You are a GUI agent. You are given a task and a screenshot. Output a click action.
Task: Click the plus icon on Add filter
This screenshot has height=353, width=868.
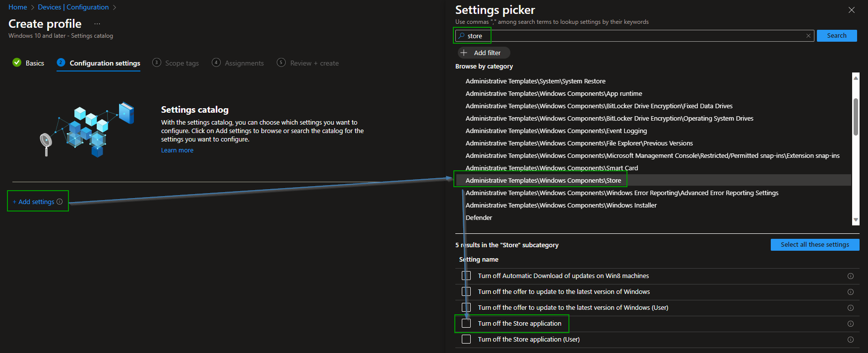click(464, 53)
